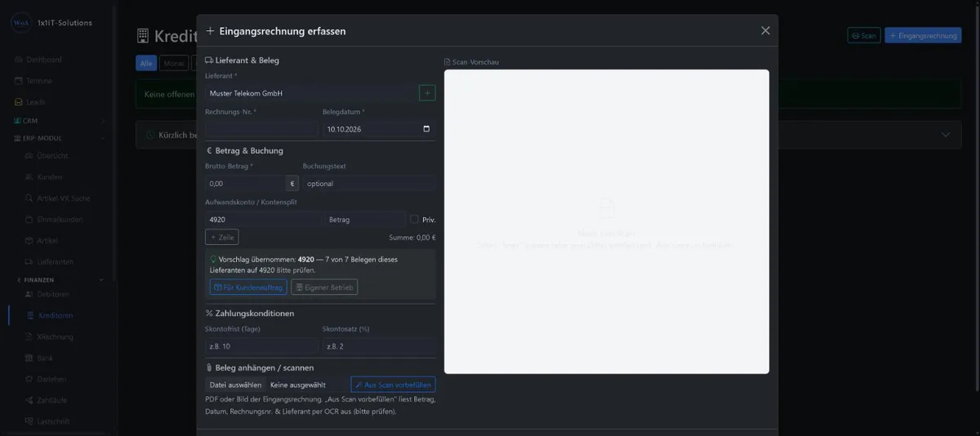Toggle the Priv. checkbox
Viewport: 980px width, 436px height.
coord(414,219)
